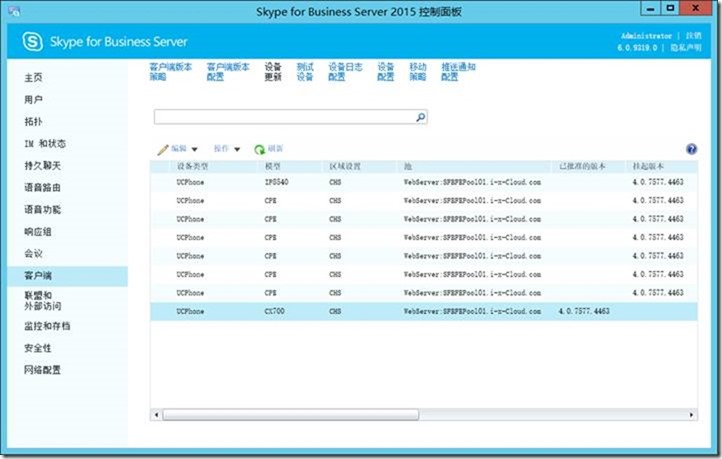Sort by the 已批准的版本 column header

[x=582, y=166]
